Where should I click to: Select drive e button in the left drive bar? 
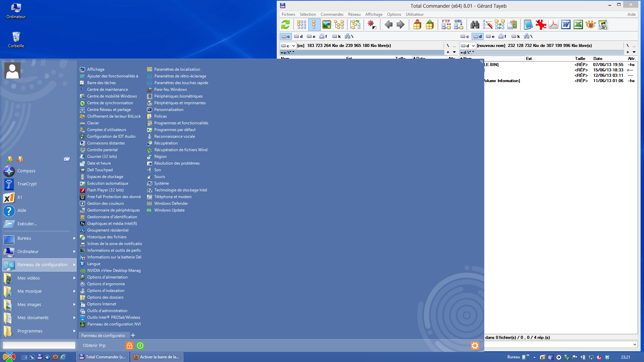pos(311,37)
